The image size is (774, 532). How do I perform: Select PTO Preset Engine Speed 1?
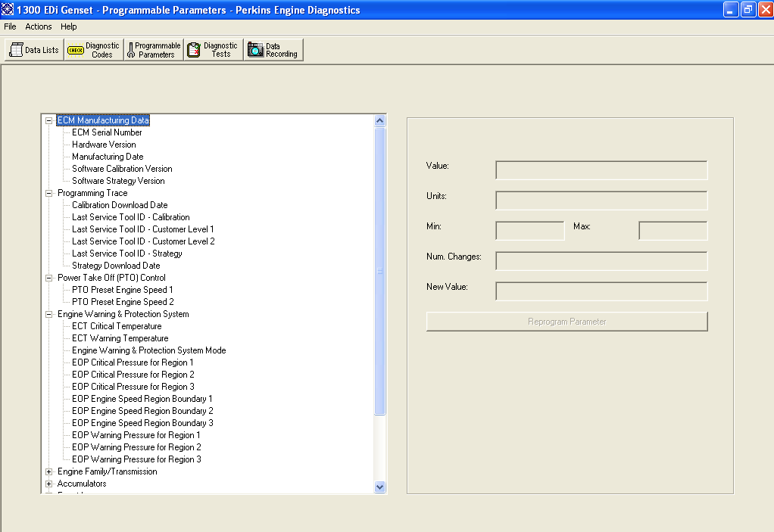click(123, 290)
